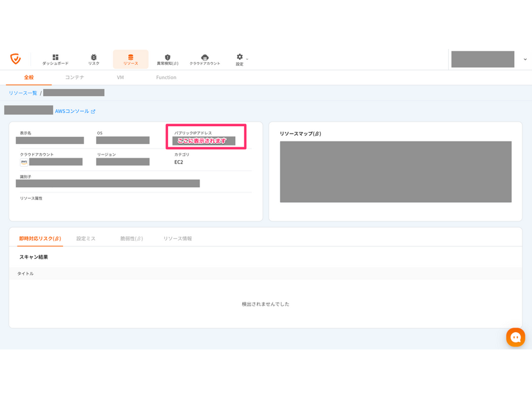Select the 脆弱性(β) tab
The height and width of the screenshot is (399, 532).
(x=131, y=239)
